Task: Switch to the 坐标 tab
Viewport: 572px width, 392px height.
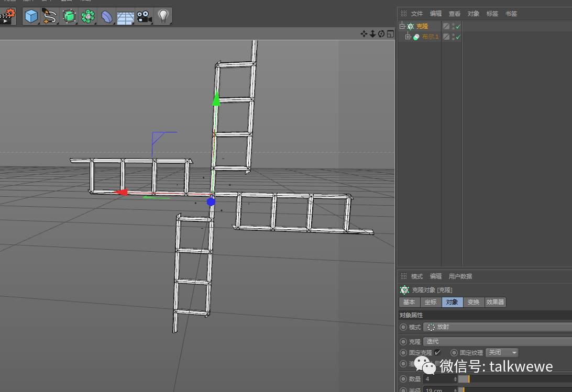Action: pyautogui.click(x=431, y=302)
